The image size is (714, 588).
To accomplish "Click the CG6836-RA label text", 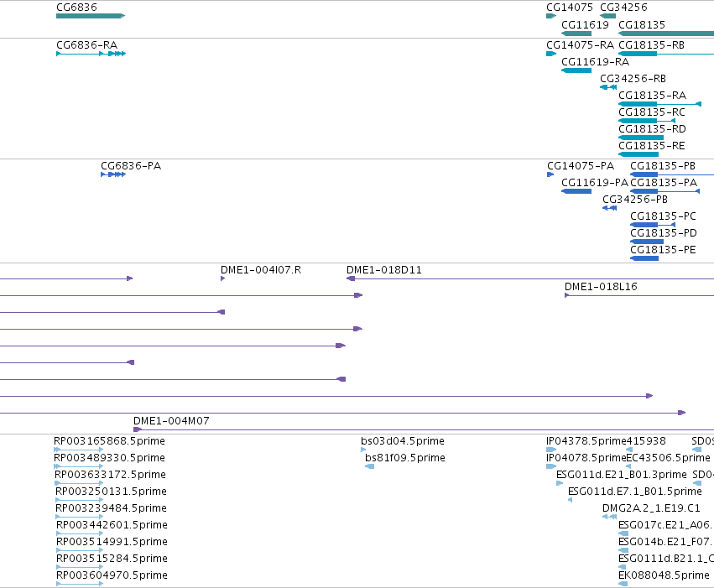I will pyautogui.click(x=87, y=45).
